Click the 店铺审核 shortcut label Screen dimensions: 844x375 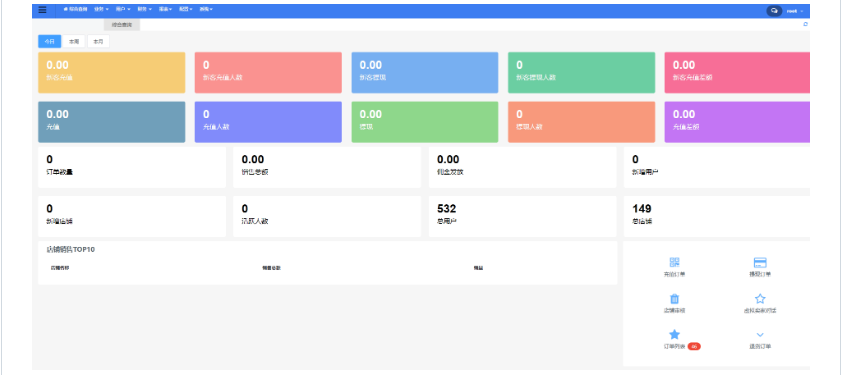[674, 310]
